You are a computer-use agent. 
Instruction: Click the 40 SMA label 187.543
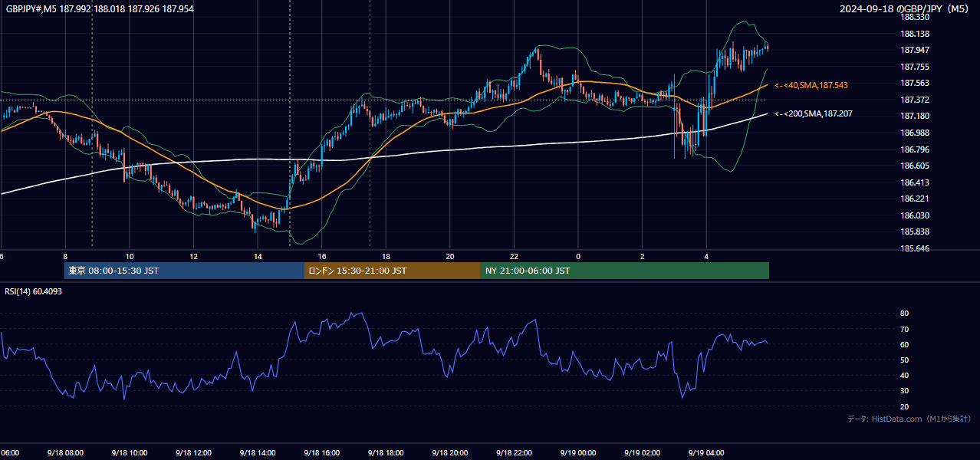812,85
